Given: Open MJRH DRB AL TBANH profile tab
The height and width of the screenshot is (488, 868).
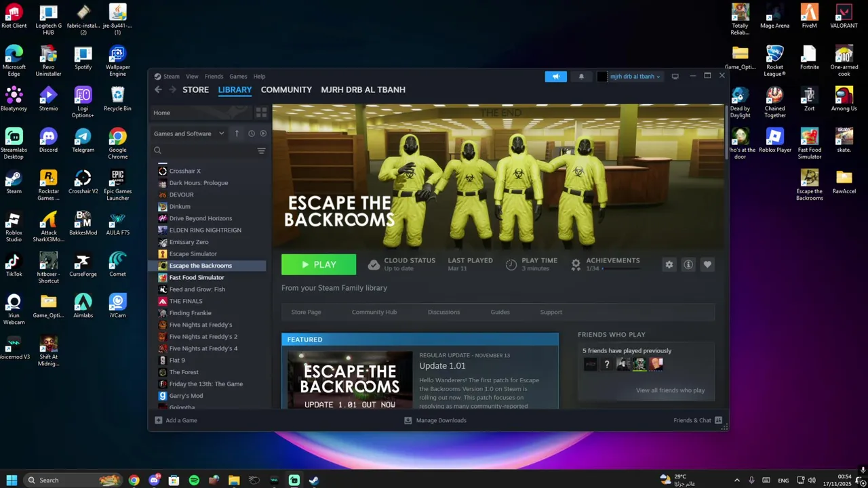Looking at the screenshot, I should [363, 89].
